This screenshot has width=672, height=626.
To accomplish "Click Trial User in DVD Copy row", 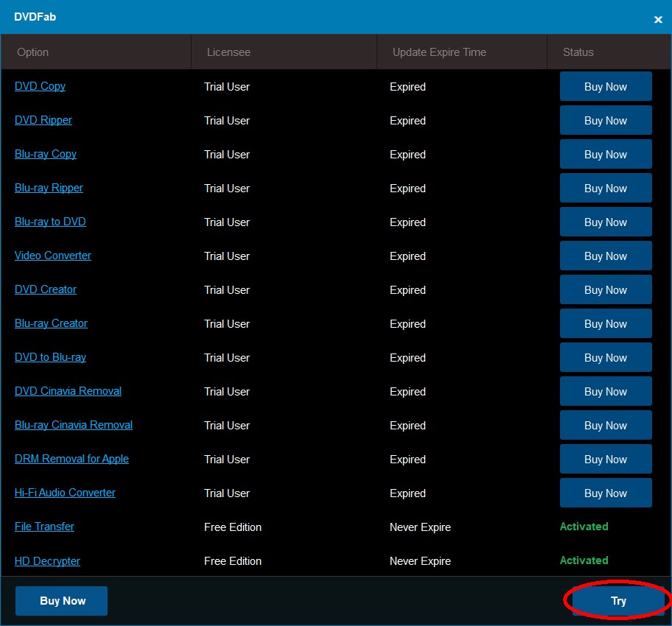I will (x=227, y=87).
